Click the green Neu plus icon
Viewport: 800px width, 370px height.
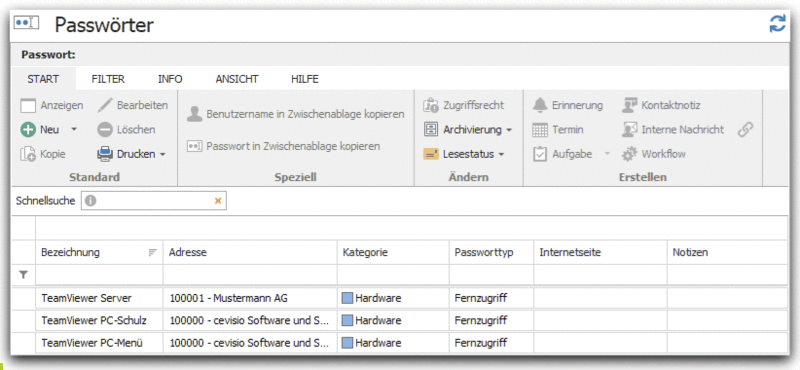28,130
